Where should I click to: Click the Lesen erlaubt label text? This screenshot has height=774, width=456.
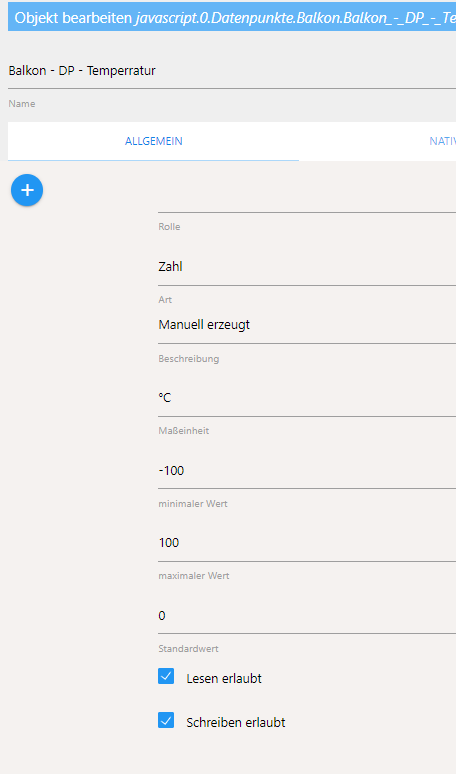coord(224,679)
